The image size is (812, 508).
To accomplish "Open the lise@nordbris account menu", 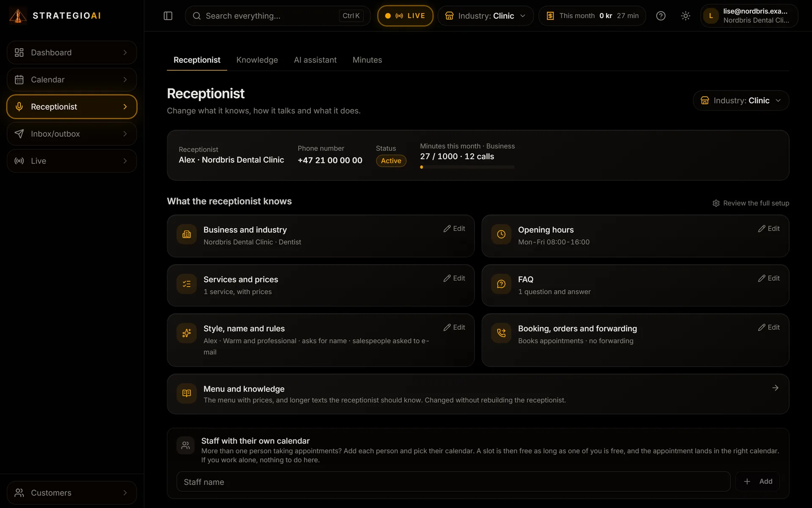I will click(749, 16).
